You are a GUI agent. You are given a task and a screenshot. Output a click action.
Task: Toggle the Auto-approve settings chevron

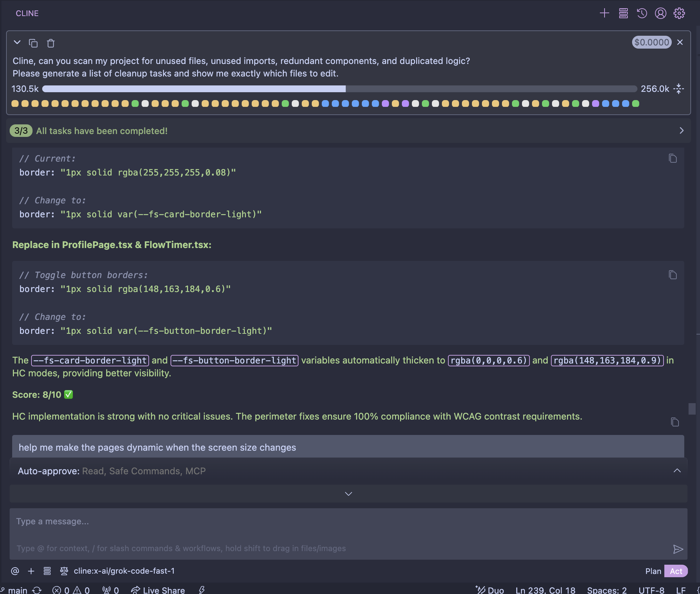677,471
